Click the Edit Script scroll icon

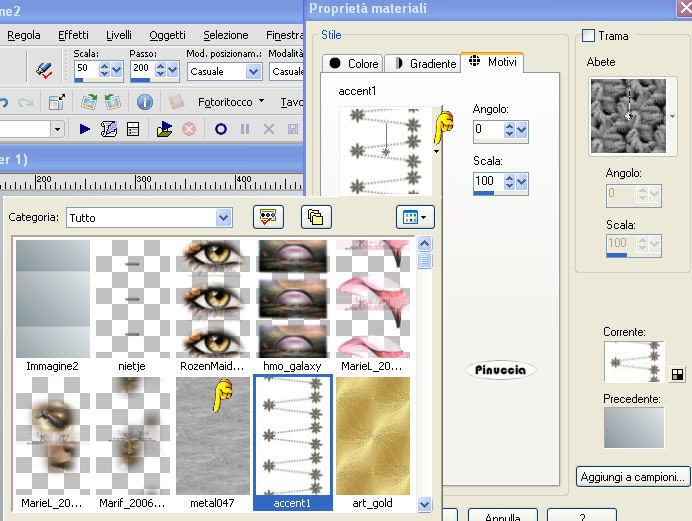click(108, 129)
